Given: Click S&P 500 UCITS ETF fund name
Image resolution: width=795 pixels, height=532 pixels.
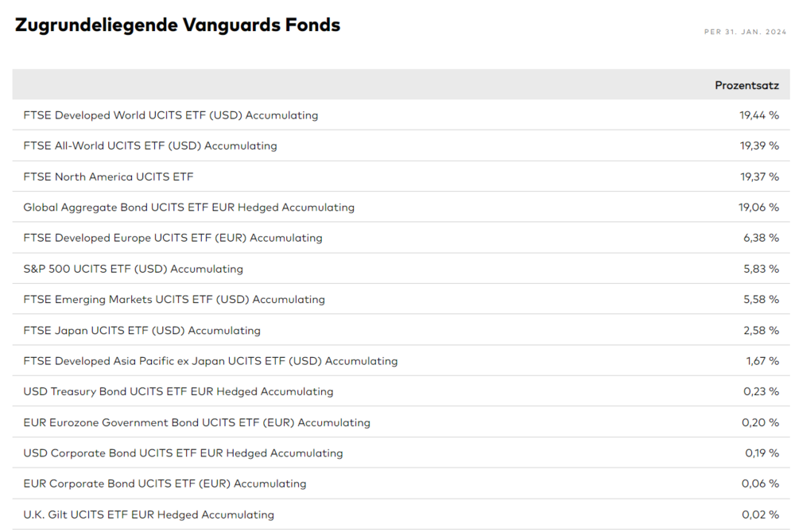Looking at the screenshot, I should 133,269.
